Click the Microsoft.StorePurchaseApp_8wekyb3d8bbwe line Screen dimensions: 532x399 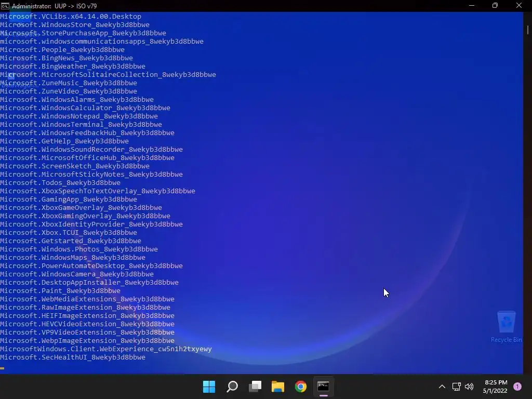coord(83,33)
